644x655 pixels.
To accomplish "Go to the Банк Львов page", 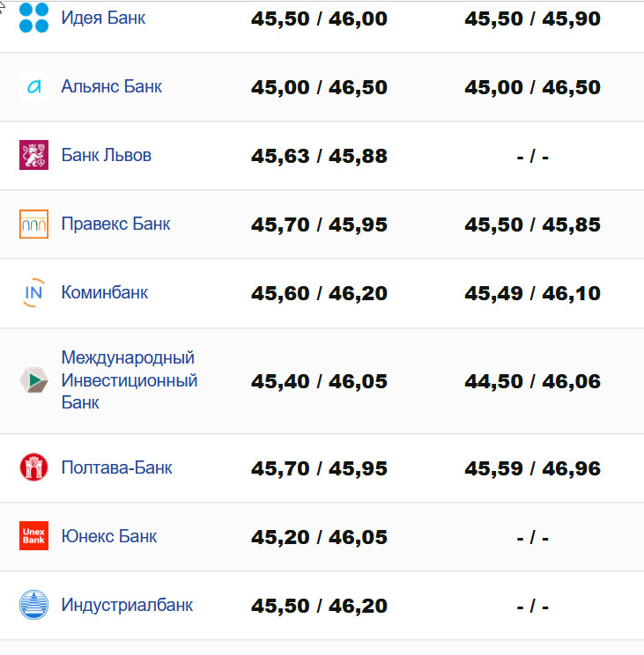I will coord(106,155).
